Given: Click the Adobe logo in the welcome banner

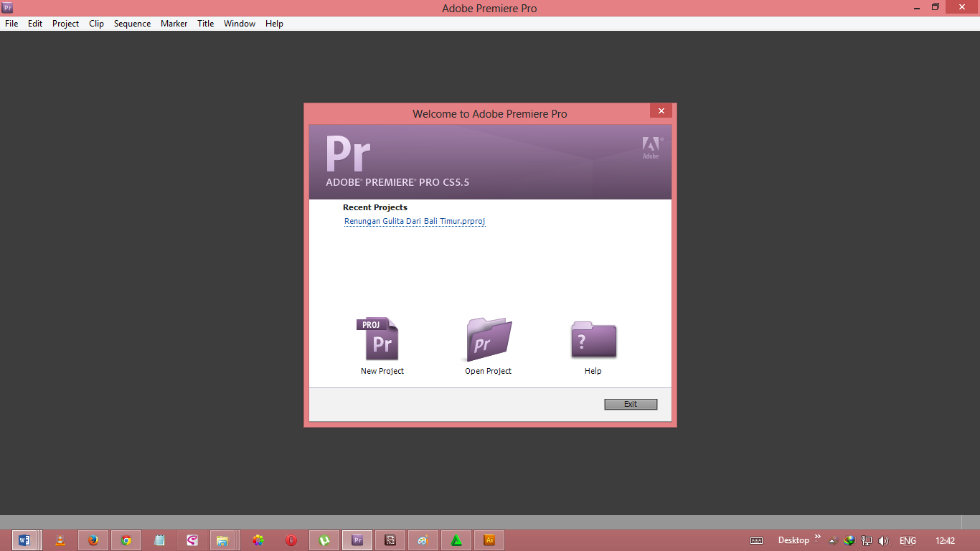Looking at the screenshot, I should pos(651,147).
